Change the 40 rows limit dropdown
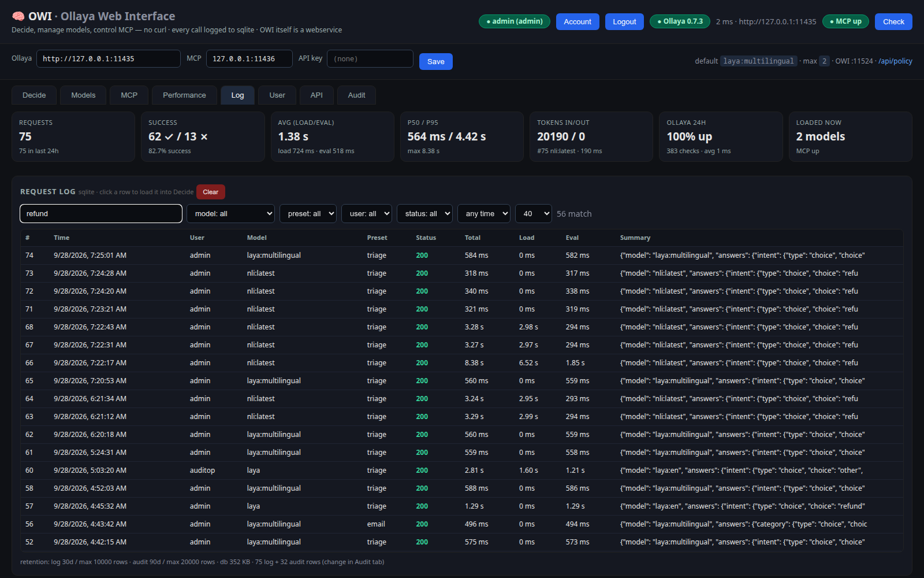Screen dimensions: 924x578 click(534, 214)
